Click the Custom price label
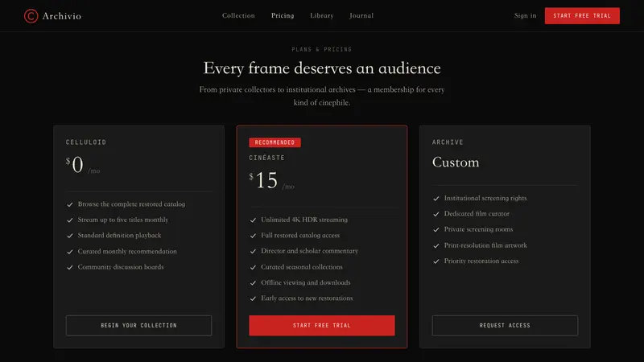 pyautogui.click(x=456, y=162)
